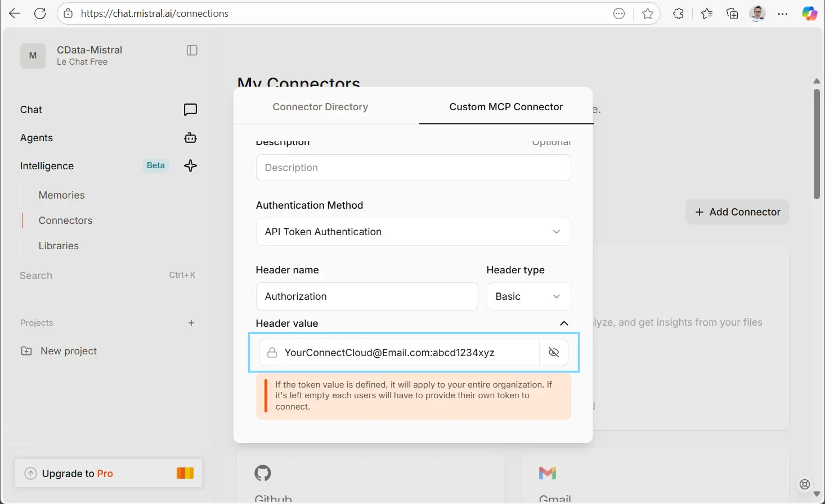825x504 pixels.
Task: Click the Gmail connector icon
Action: [x=546, y=473]
